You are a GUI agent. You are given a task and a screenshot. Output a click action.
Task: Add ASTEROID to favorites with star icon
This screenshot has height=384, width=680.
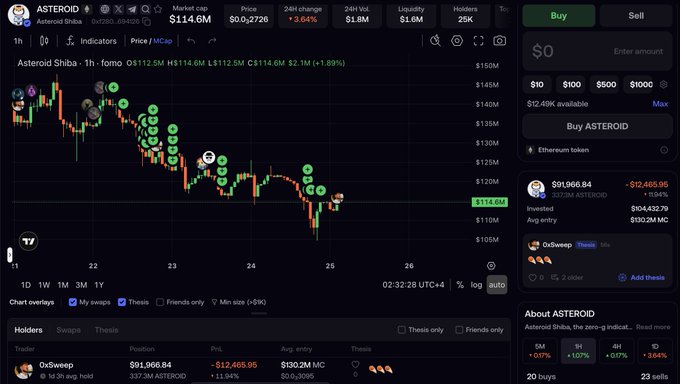tap(158, 9)
